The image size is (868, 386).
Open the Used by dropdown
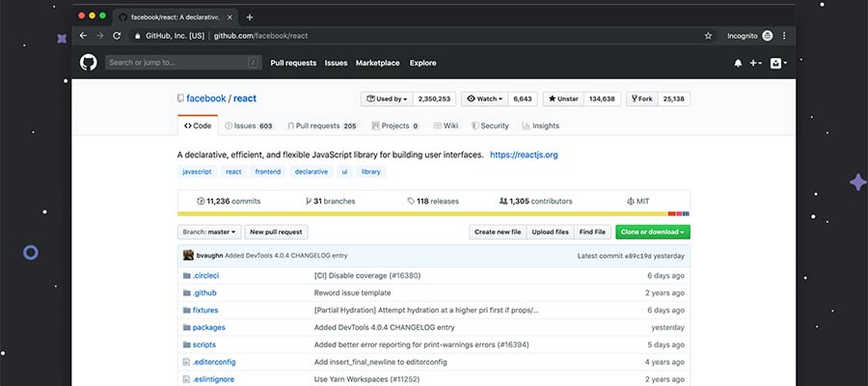(x=386, y=98)
